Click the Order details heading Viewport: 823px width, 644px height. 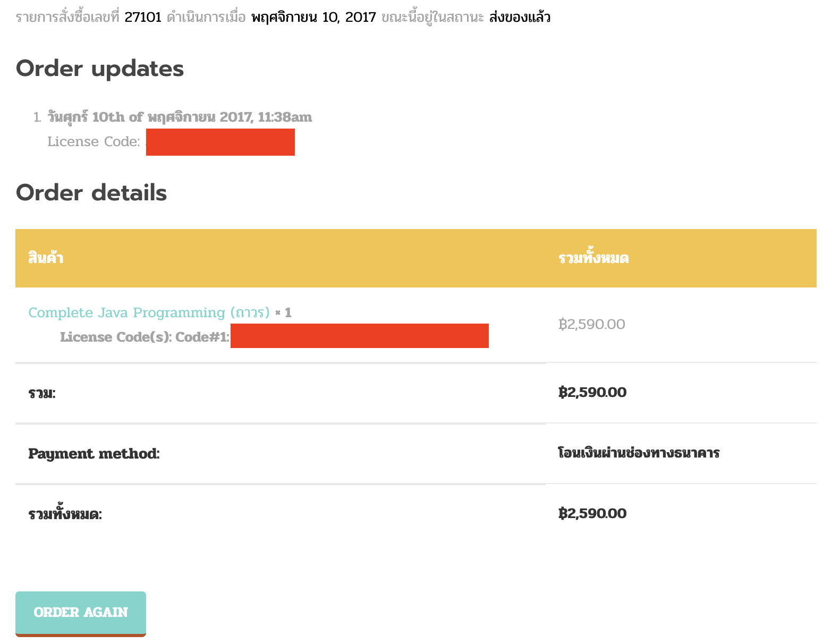pyautogui.click(x=91, y=192)
